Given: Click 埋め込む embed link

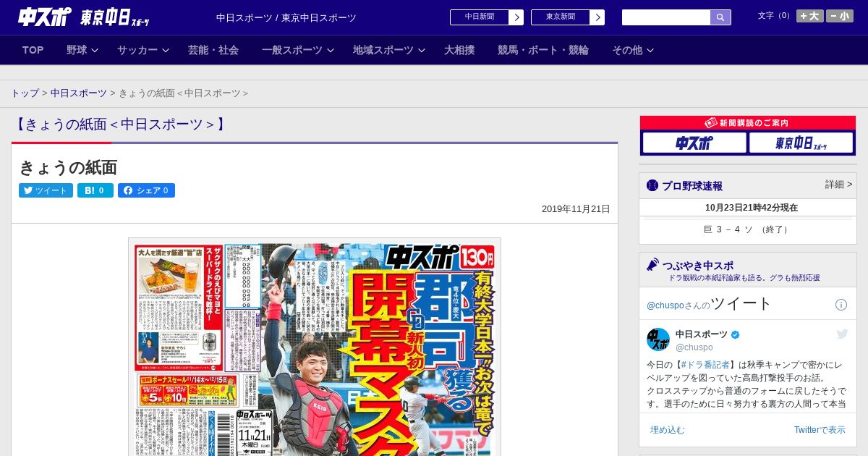Looking at the screenshot, I should [x=667, y=430].
